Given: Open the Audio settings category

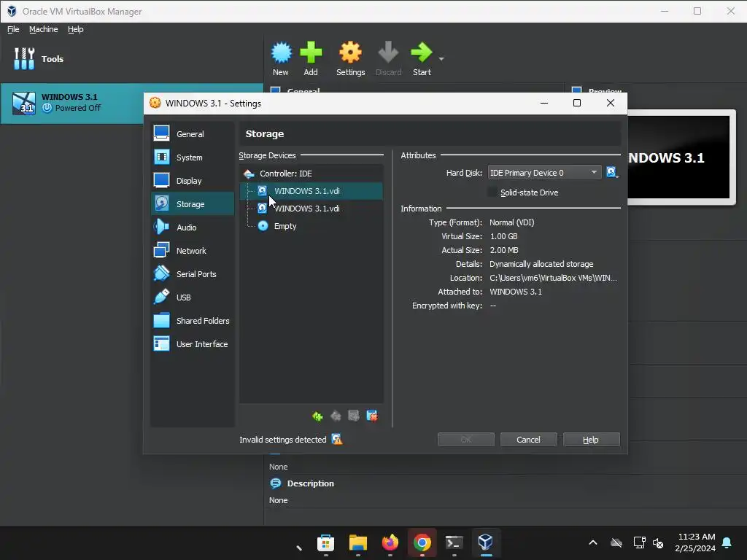Looking at the screenshot, I should click(192, 227).
